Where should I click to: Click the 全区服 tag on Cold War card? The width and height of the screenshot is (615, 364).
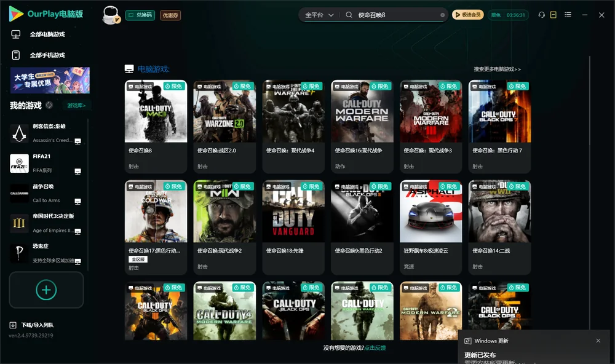point(138,259)
